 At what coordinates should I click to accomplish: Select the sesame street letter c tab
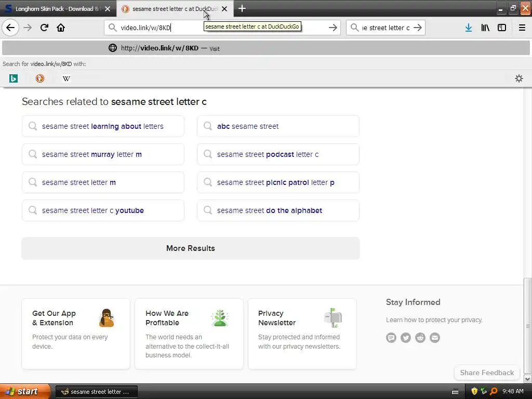tap(175, 8)
